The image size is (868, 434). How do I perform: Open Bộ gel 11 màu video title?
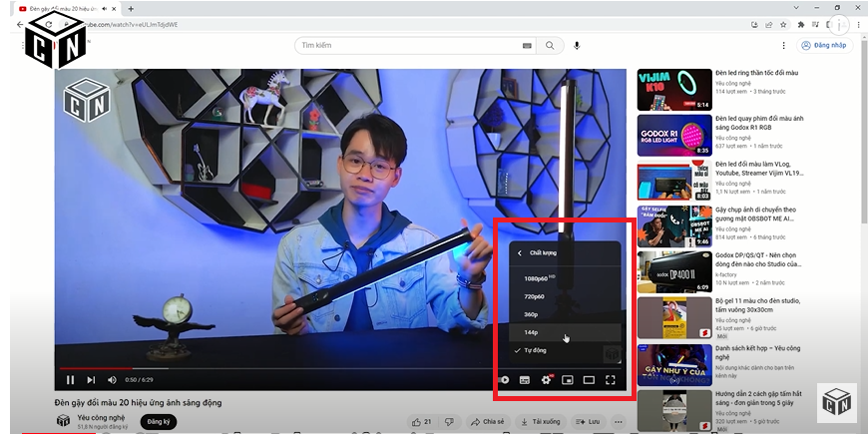[x=758, y=305]
